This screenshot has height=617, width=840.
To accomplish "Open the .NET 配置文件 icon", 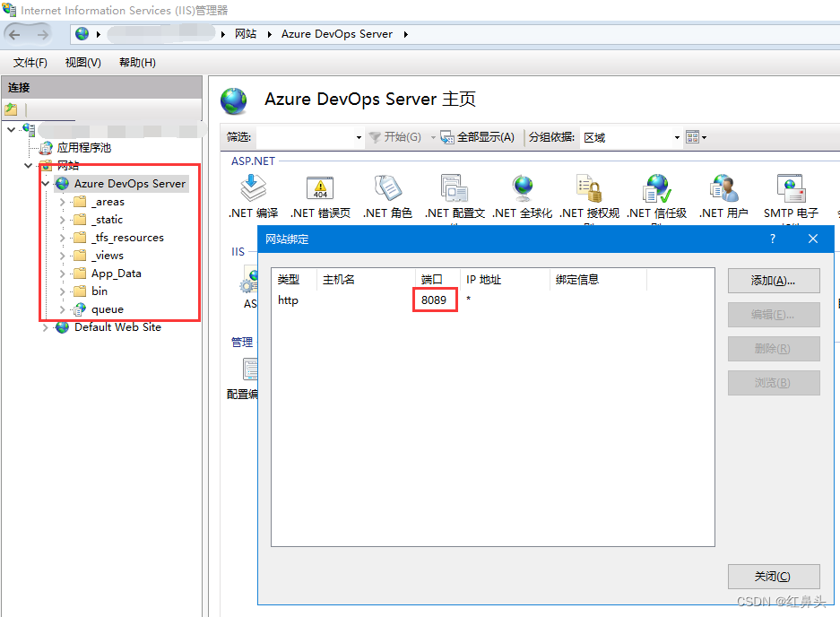I will click(455, 196).
